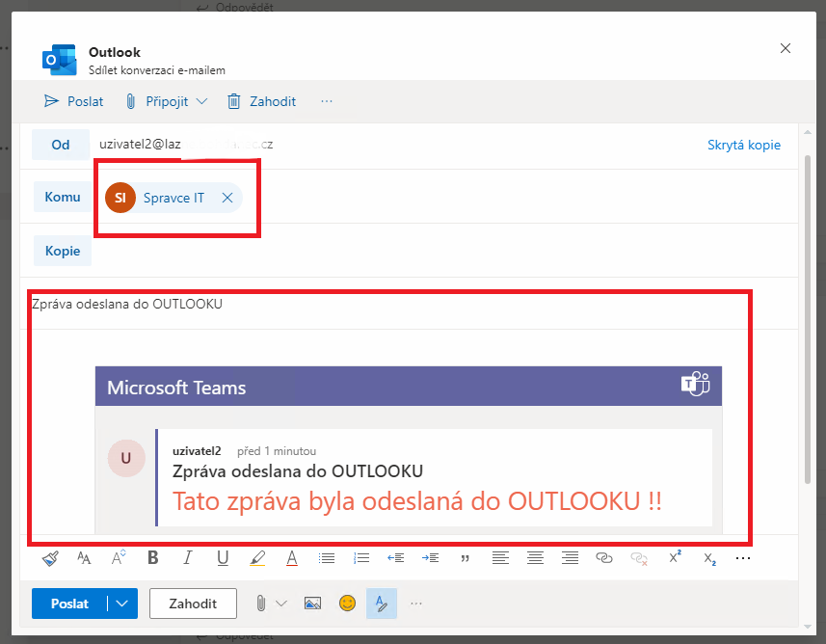
Task: Center-align the text
Action: 535,558
